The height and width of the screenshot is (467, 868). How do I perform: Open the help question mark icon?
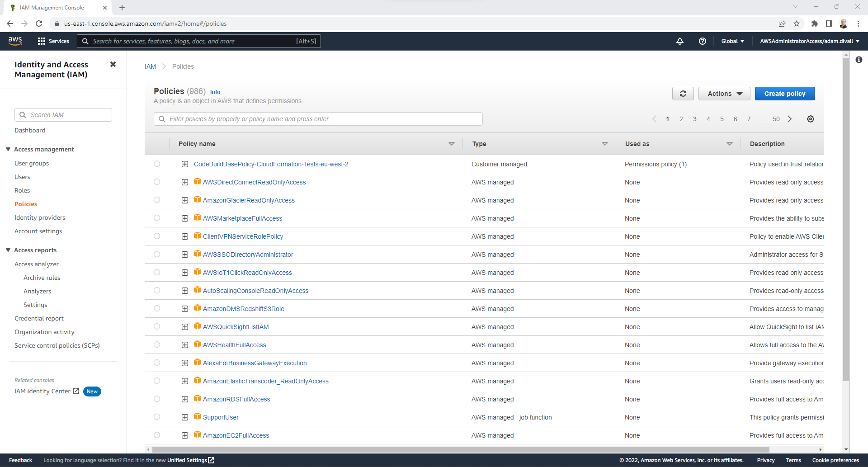(702, 41)
